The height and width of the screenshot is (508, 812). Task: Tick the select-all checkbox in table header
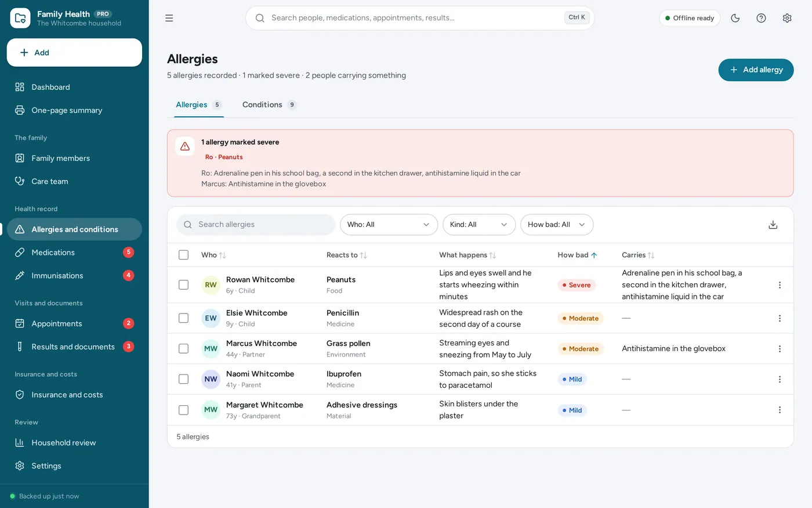point(184,255)
